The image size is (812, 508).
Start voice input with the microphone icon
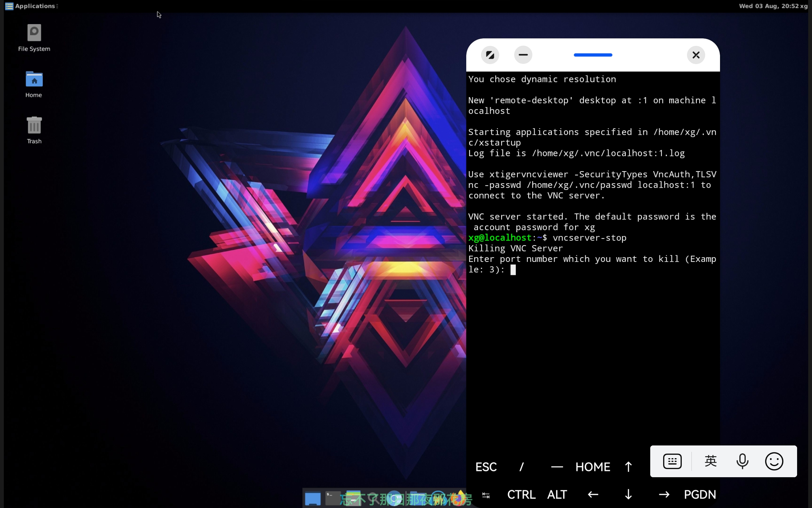point(742,461)
